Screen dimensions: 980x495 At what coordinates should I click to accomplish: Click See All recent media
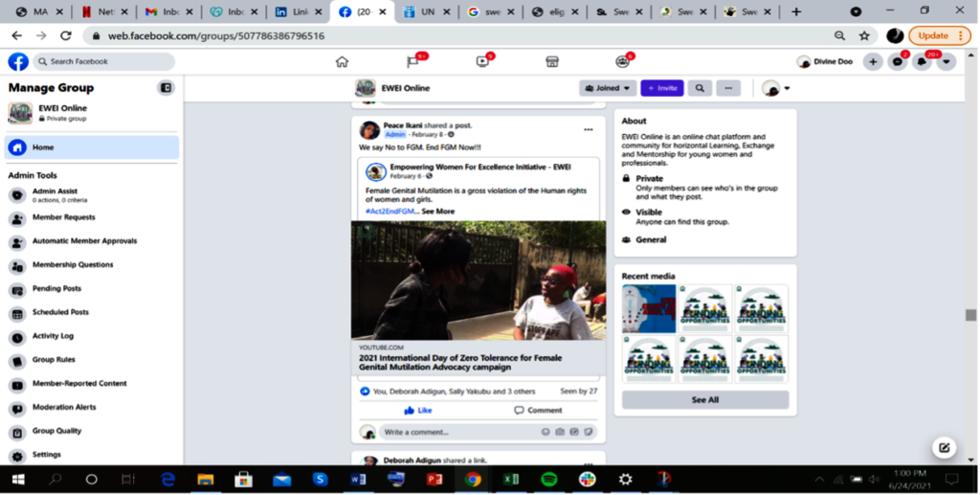[x=705, y=400]
